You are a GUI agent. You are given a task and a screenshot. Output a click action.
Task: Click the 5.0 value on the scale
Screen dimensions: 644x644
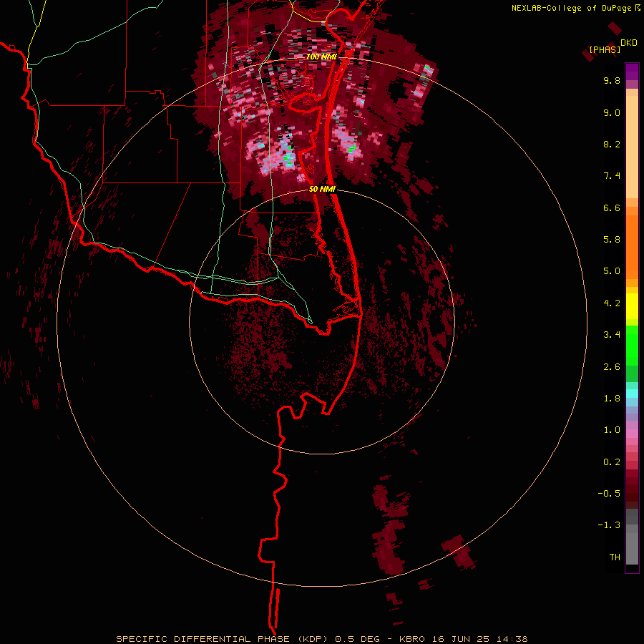612,271
